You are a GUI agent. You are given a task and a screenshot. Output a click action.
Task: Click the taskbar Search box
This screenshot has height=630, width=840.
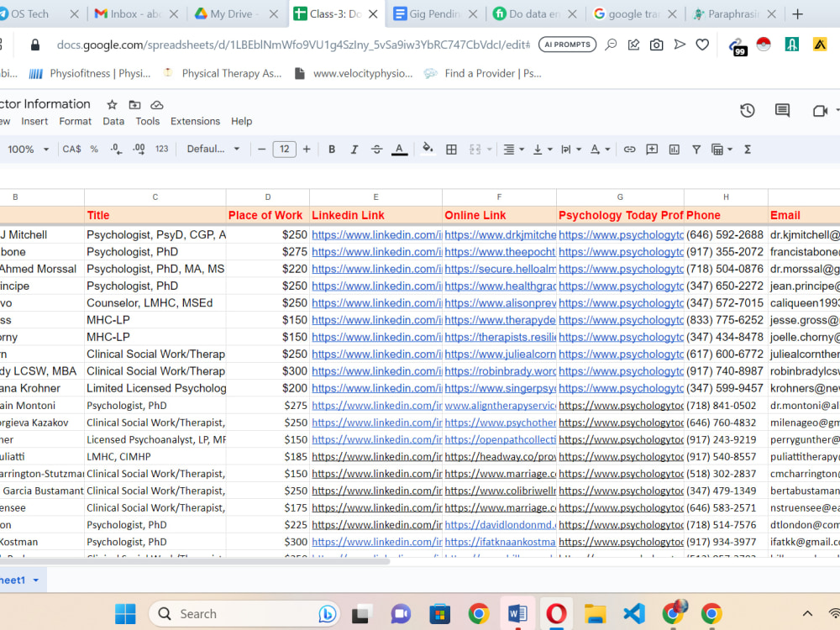(245, 614)
